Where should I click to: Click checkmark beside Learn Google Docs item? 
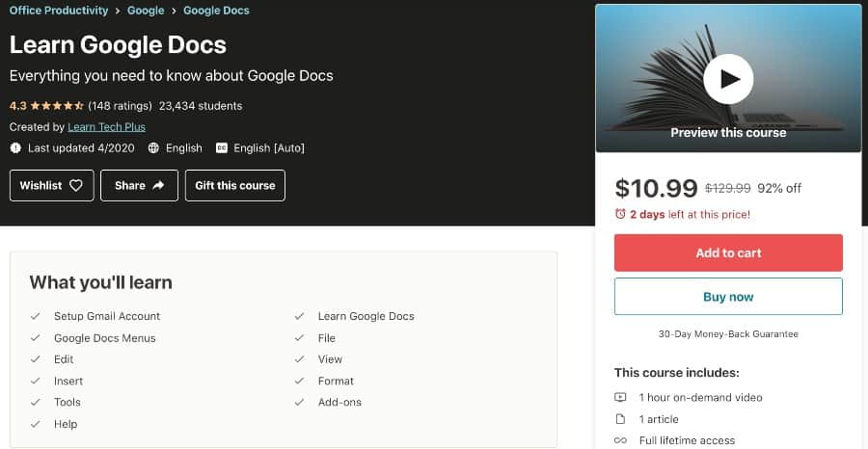300,316
